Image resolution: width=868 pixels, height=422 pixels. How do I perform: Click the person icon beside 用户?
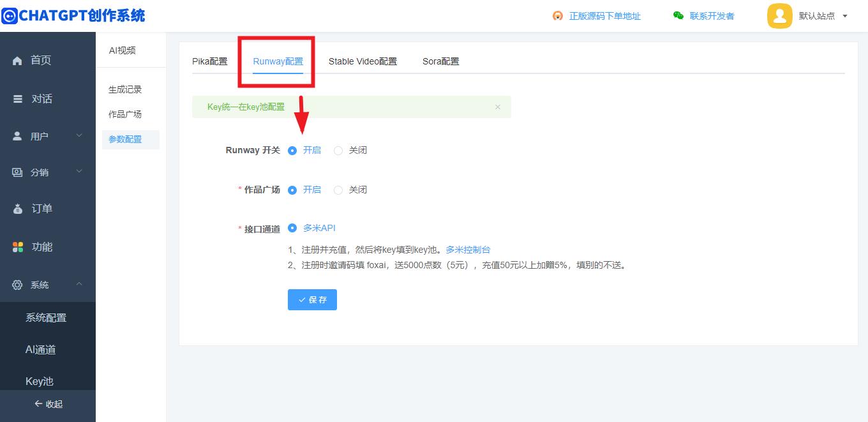coord(18,137)
